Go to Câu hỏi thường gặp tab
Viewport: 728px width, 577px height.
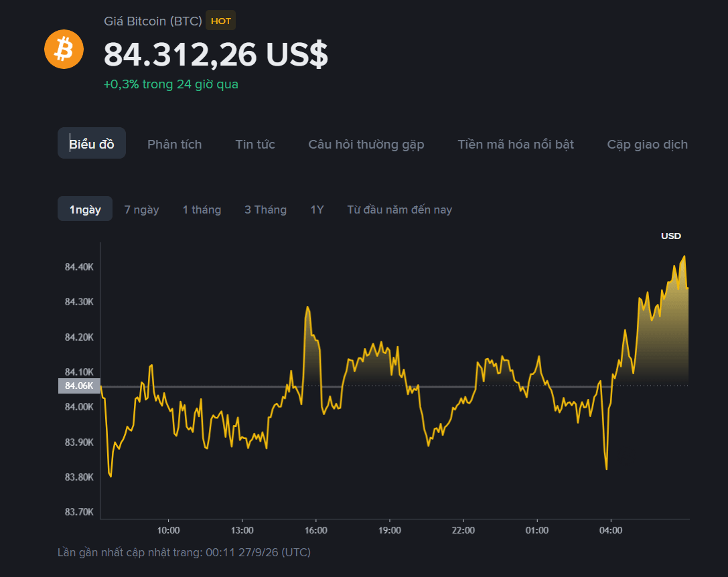(x=366, y=145)
